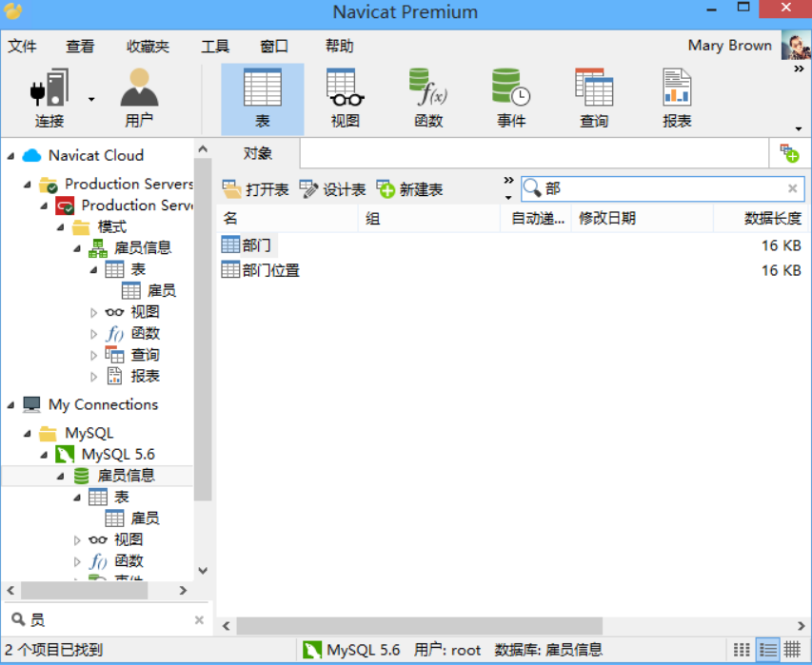Open the 工具 menu
This screenshot has width=812, height=665.
tap(215, 46)
